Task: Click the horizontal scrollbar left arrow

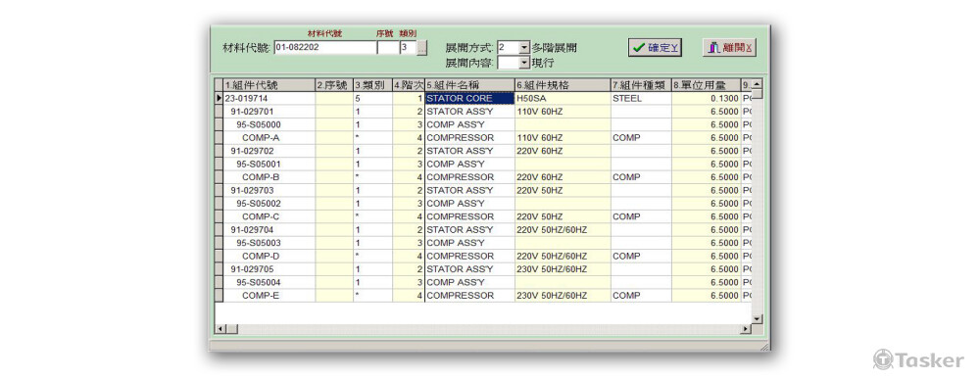Action: (x=220, y=329)
